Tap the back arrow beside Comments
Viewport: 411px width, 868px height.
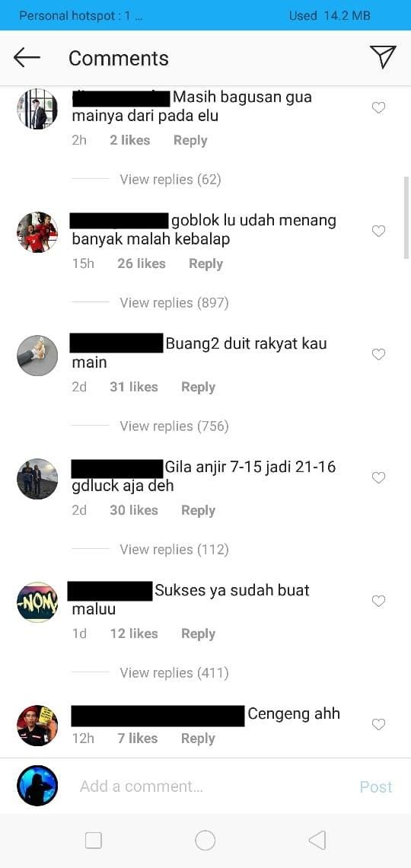tap(27, 58)
